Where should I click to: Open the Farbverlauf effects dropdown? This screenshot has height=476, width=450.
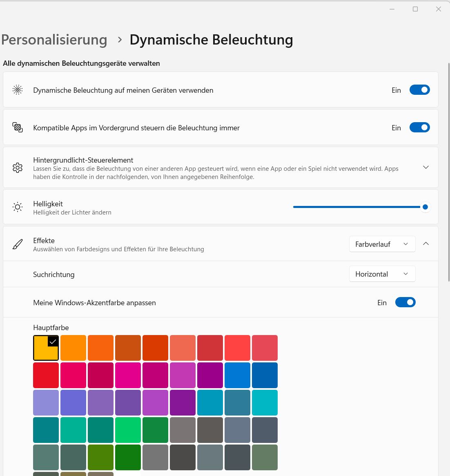click(x=382, y=244)
